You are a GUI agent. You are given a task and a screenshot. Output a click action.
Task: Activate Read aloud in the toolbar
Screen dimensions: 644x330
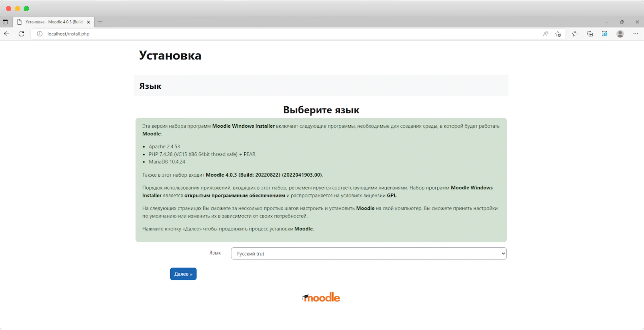pyautogui.click(x=545, y=34)
